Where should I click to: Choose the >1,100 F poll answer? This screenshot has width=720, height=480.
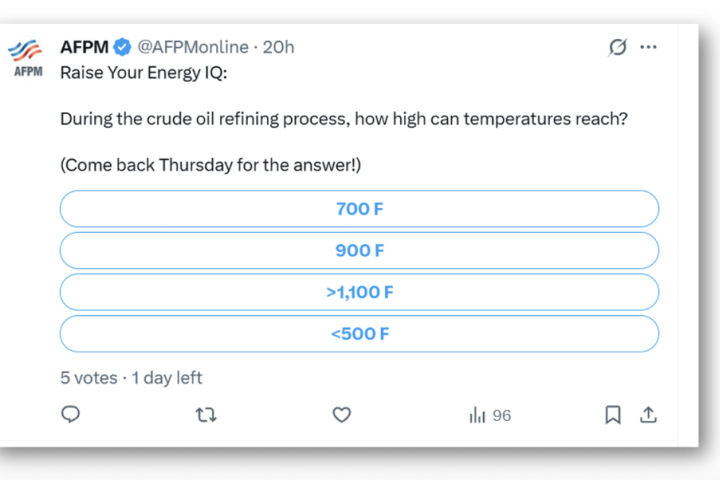click(x=359, y=293)
